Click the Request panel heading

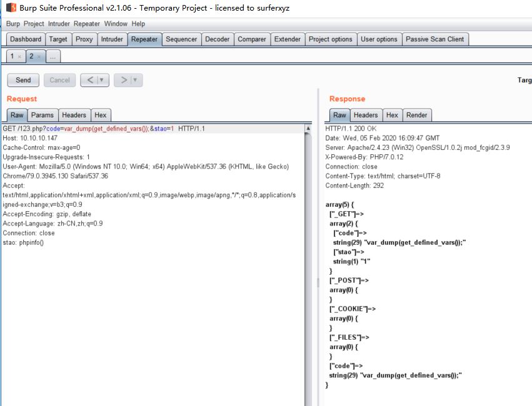22,99
